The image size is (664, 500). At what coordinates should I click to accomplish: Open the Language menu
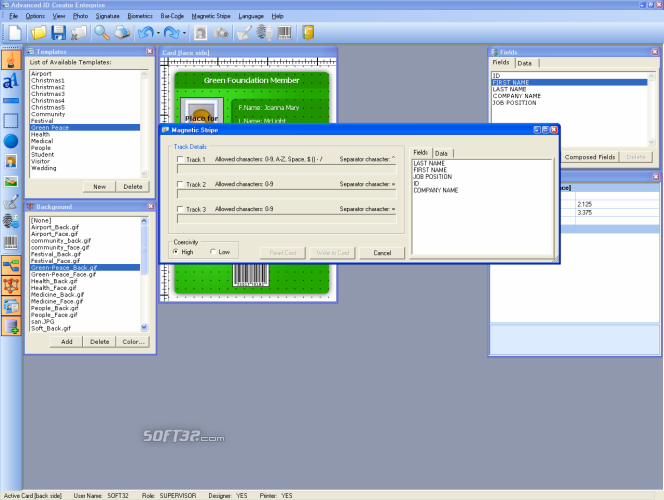pos(251,16)
